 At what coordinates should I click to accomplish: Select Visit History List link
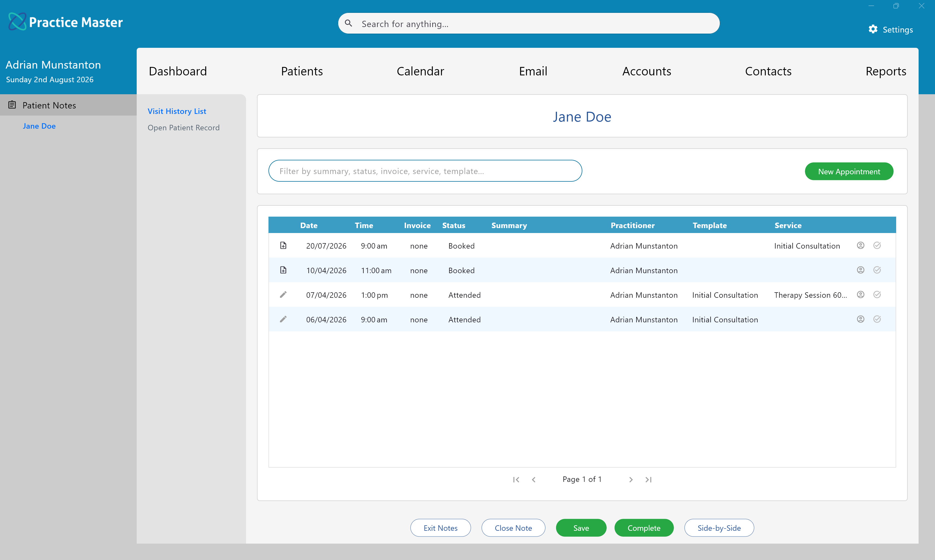(177, 111)
